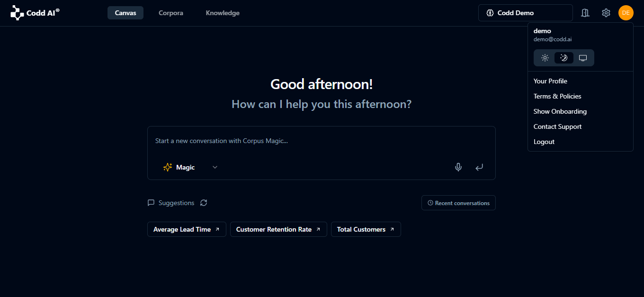This screenshot has height=297, width=644.
Task: Keep dark mode theme selected
Action: pos(563,57)
